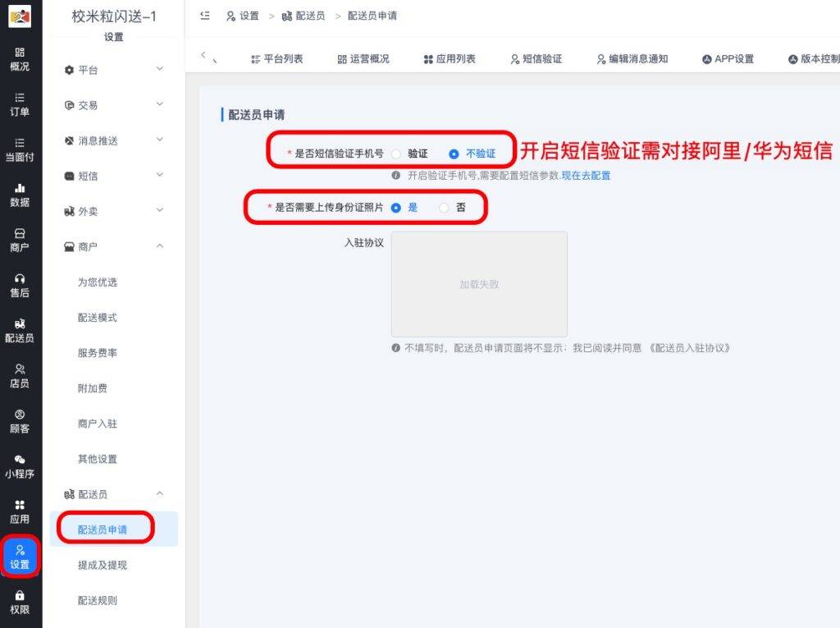The height and width of the screenshot is (628, 840).
Task: Choose 否 for ID photo upload
Action: point(444,208)
